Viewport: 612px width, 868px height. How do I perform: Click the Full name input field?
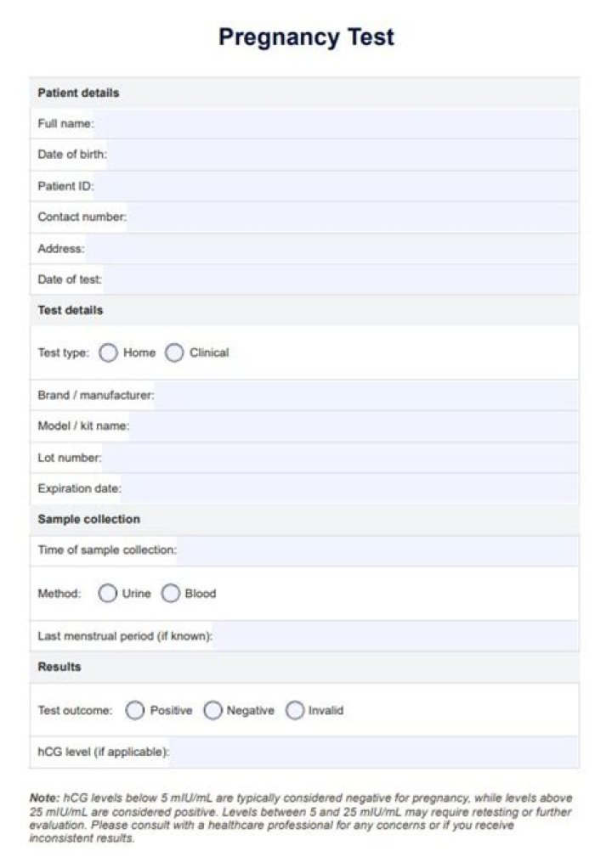coord(337,123)
